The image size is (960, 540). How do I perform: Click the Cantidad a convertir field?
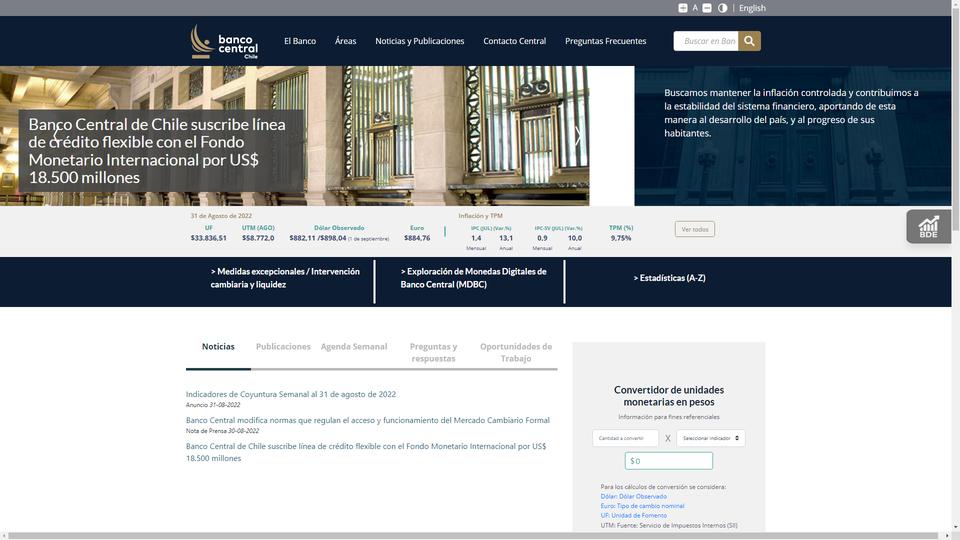coord(625,438)
